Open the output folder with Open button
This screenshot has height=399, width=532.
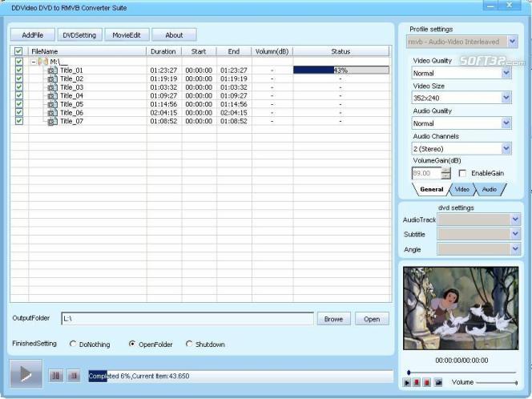click(x=372, y=319)
